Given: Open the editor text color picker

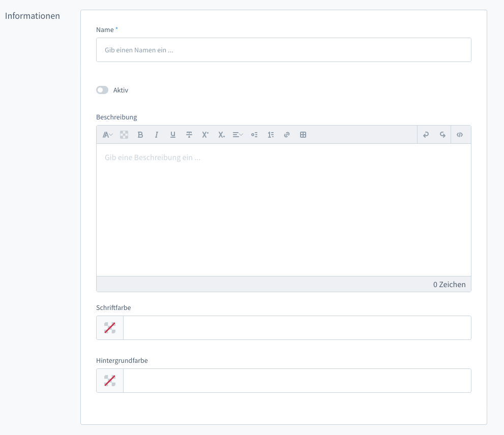Looking at the screenshot, I should pos(124,135).
